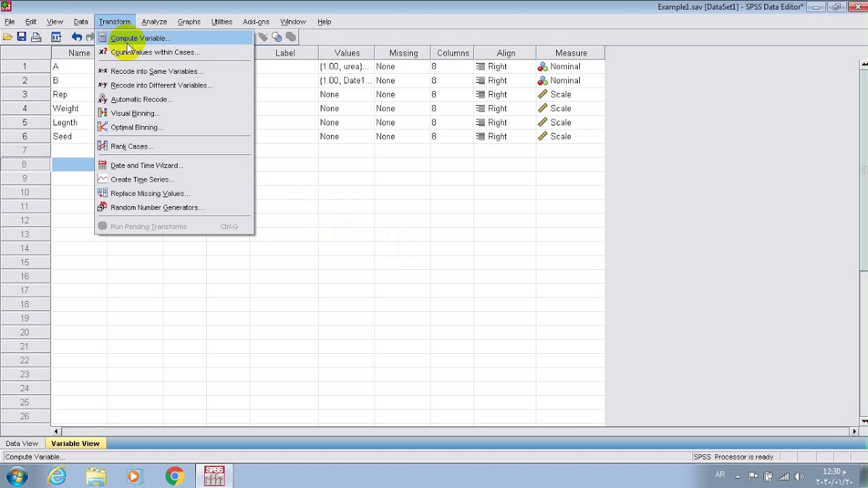Open the recall dialog toolbar icon
Viewport: 868px width, 488px height.
point(56,37)
